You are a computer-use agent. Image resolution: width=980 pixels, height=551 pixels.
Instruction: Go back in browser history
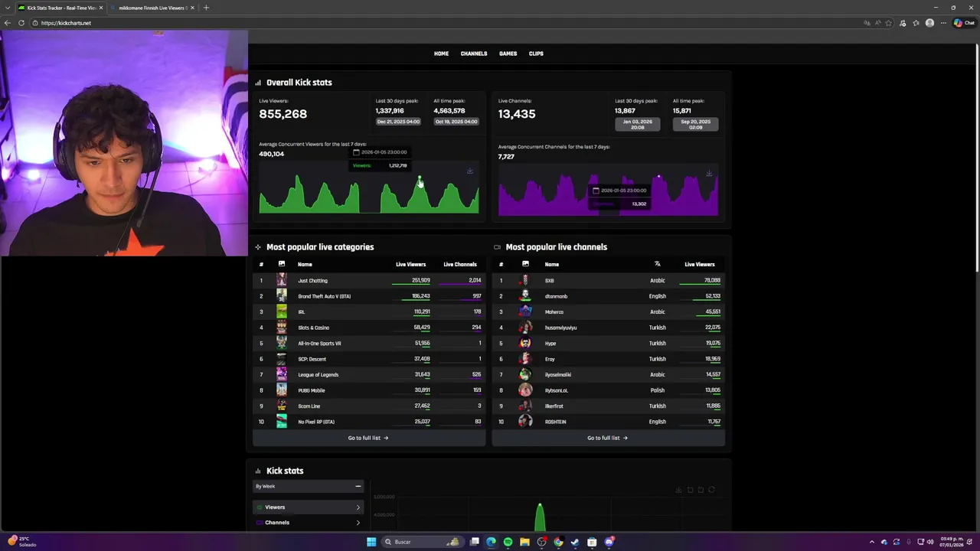8,23
